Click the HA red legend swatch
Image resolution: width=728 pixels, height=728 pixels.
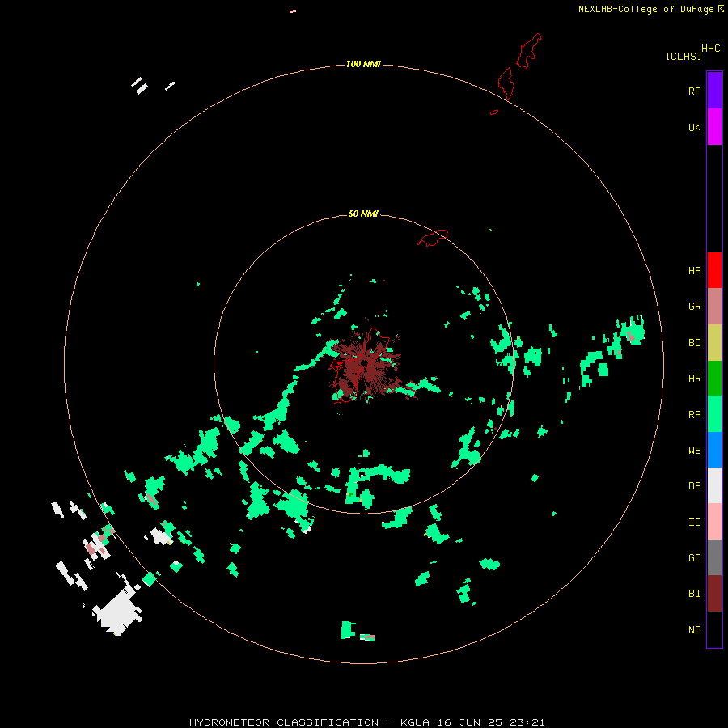tap(714, 270)
